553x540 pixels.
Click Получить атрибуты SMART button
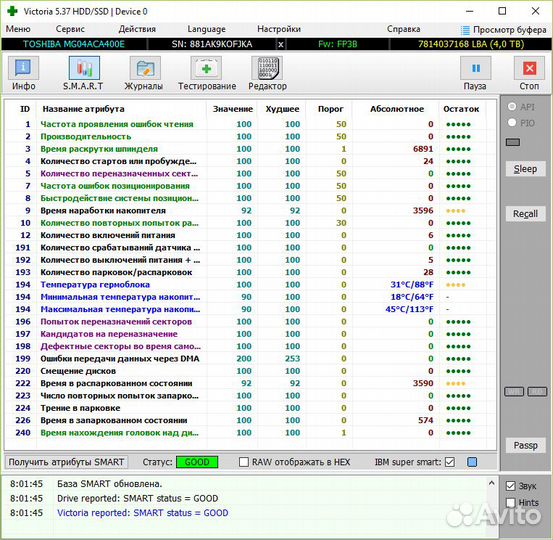(x=66, y=462)
